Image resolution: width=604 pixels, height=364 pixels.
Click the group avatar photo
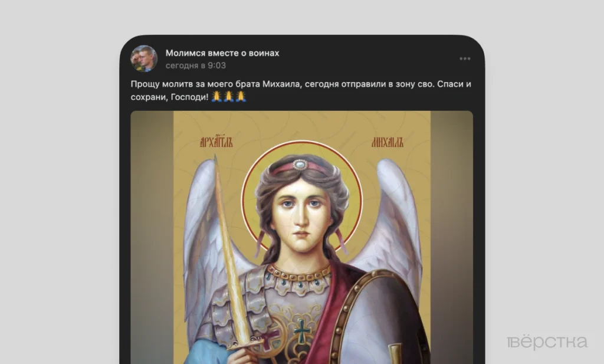pos(144,58)
